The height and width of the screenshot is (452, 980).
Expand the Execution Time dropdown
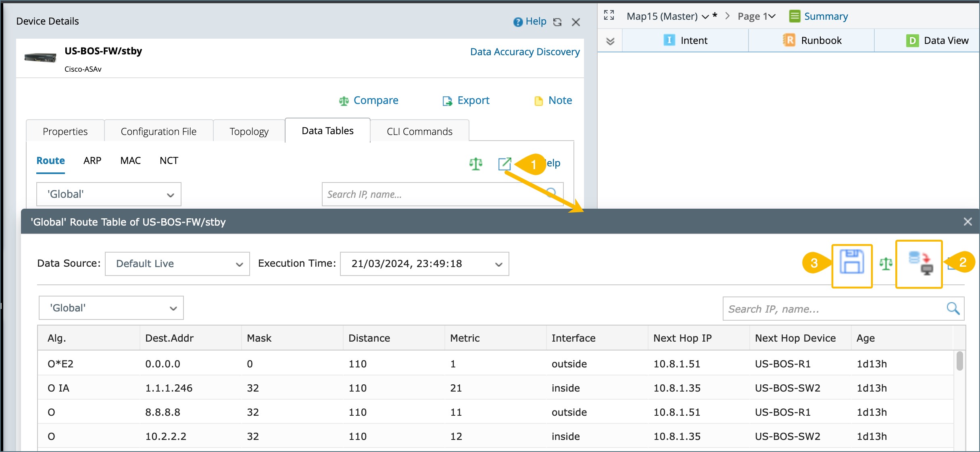[x=424, y=264]
